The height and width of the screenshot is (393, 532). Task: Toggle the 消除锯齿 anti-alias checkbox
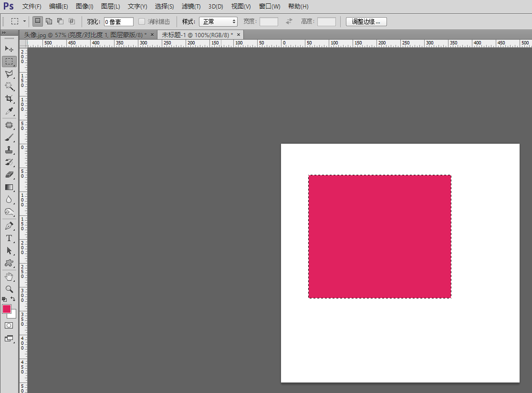142,21
